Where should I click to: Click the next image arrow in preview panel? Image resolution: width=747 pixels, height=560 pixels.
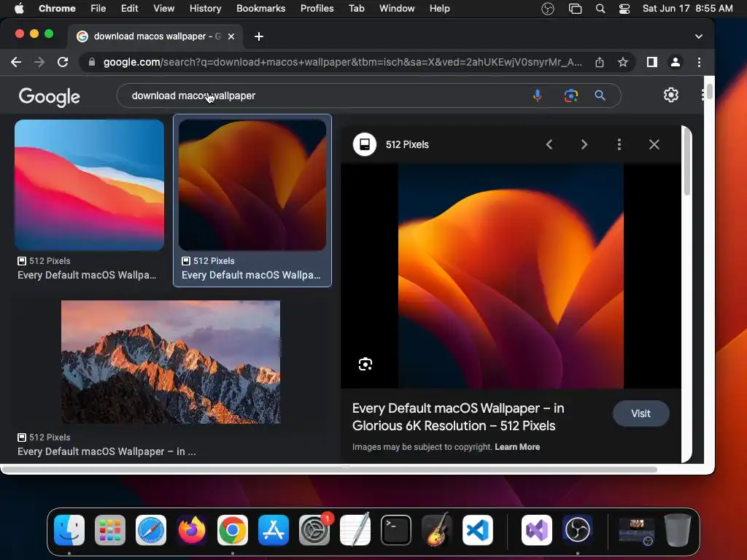(x=584, y=144)
